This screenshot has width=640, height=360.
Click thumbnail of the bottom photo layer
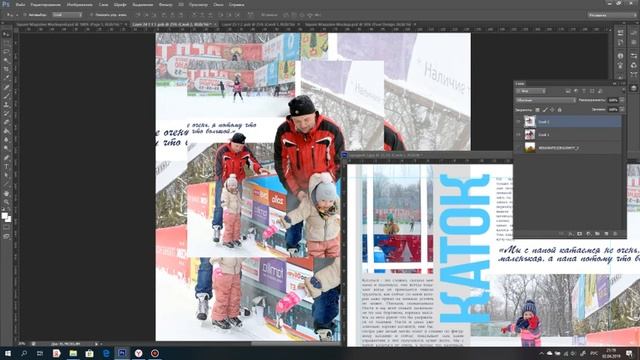[530, 147]
